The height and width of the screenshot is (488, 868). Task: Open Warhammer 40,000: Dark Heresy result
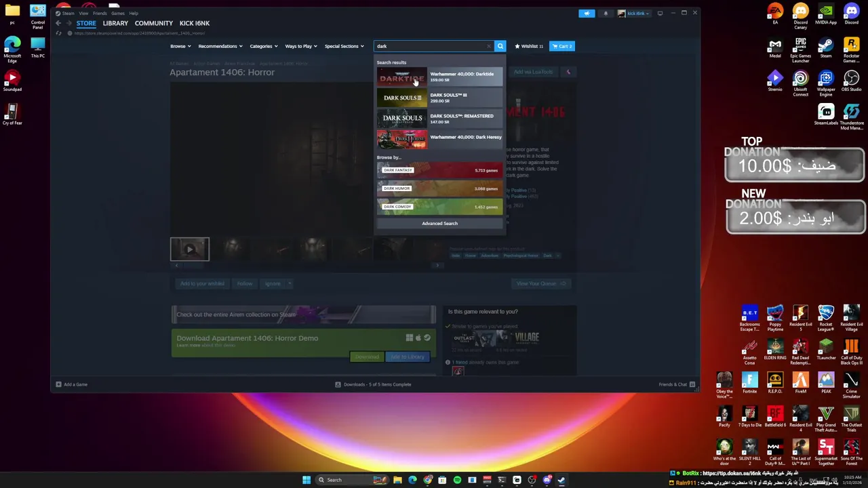tap(440, 140)
